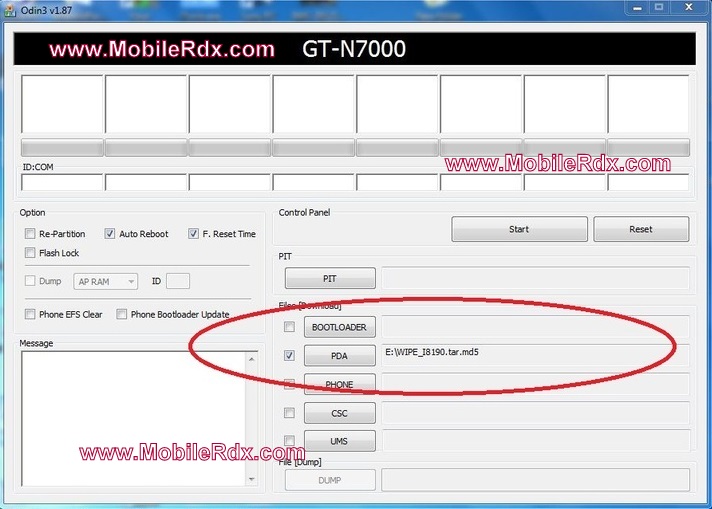Click inside the Message log box
712x509 pixels.
tap(134, 419)
